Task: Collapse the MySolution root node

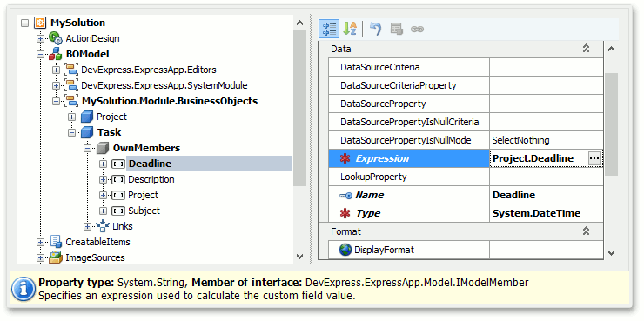Action: tap(24, 23)
